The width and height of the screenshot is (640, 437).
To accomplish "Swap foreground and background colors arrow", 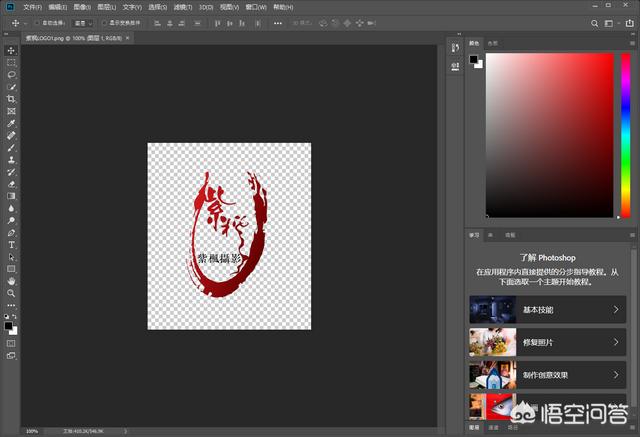I will (x=15, y=317).
